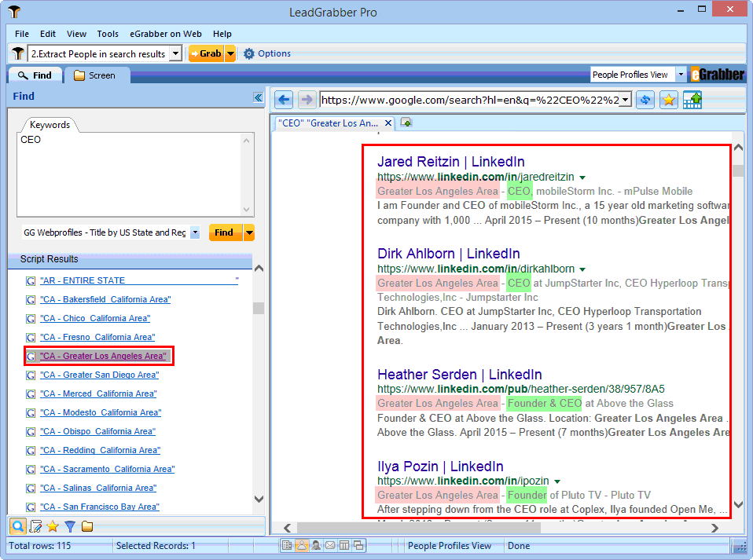
Task: Click the "Total rows: 115" status text
Action: pos(40,546)
